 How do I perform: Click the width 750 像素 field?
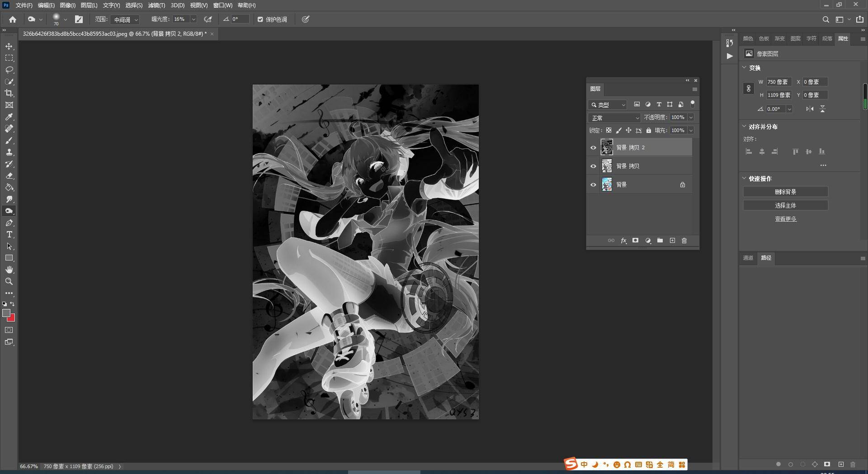778,82
